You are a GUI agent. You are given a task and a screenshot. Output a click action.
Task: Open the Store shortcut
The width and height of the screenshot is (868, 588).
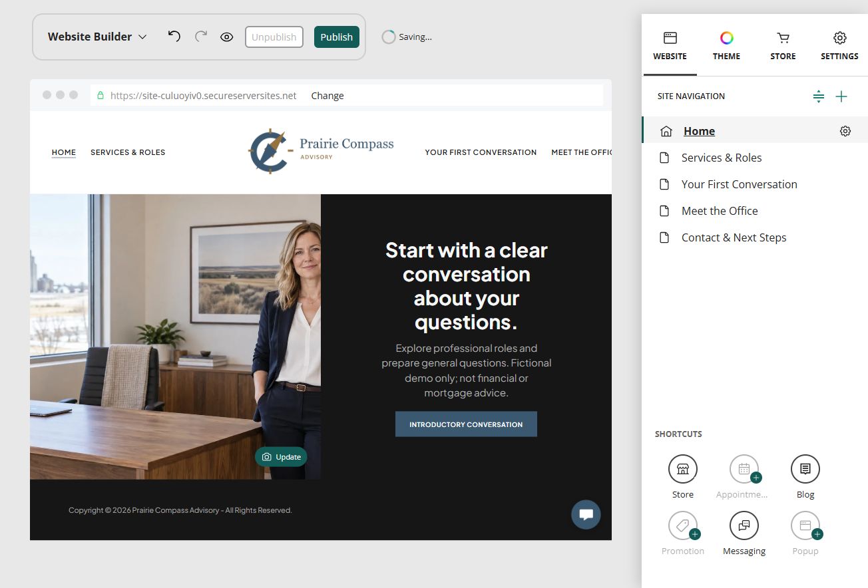683,477
